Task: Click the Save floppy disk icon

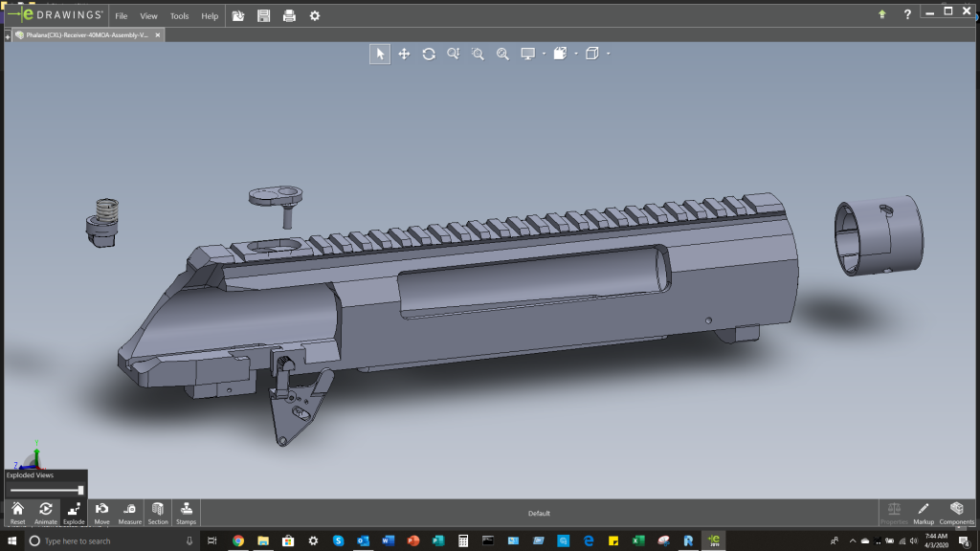Action: [264, 15]
